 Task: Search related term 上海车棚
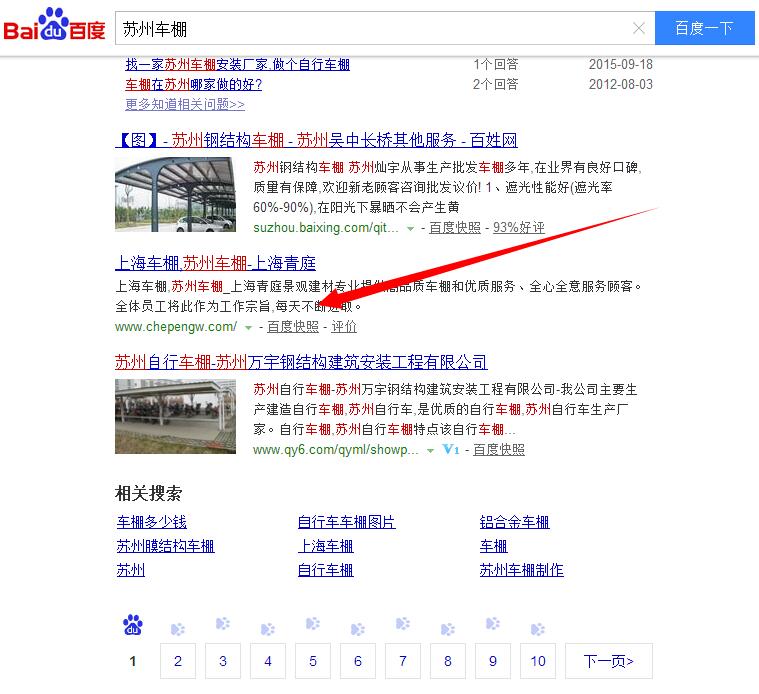(x=326, y=546)
